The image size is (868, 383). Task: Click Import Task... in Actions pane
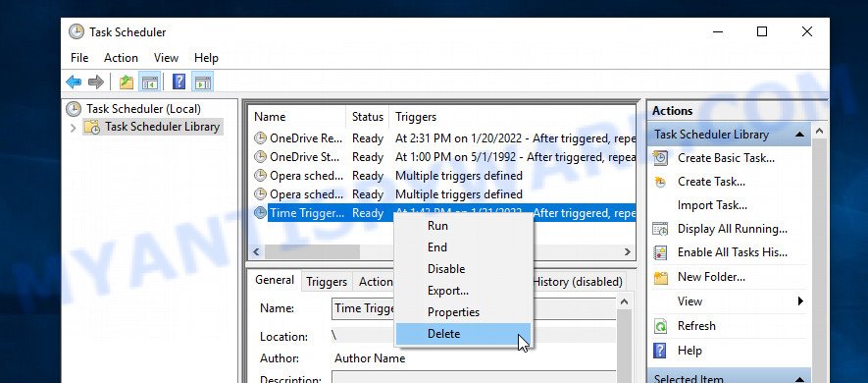[712, 205]
